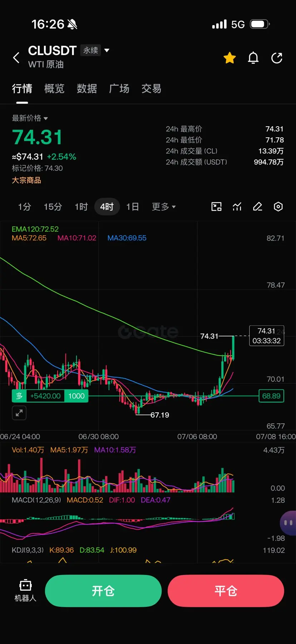Tap the 24h 成交额 value 994.78万
The height and width of the screenshot is (644, 296).
tap(268, 162)
